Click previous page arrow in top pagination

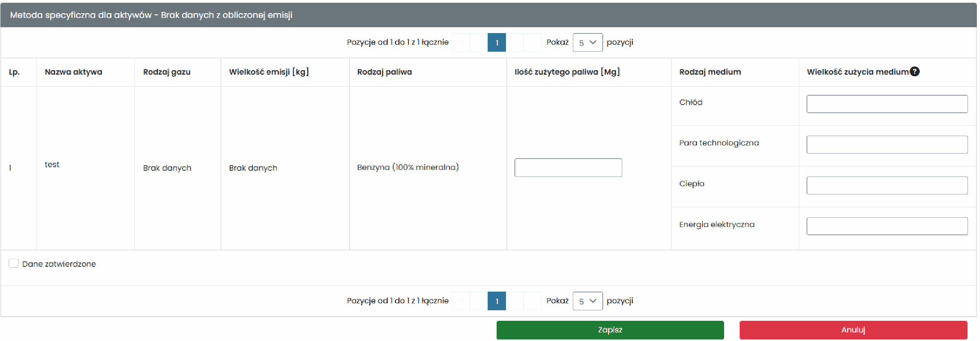[x=479, y=42]
